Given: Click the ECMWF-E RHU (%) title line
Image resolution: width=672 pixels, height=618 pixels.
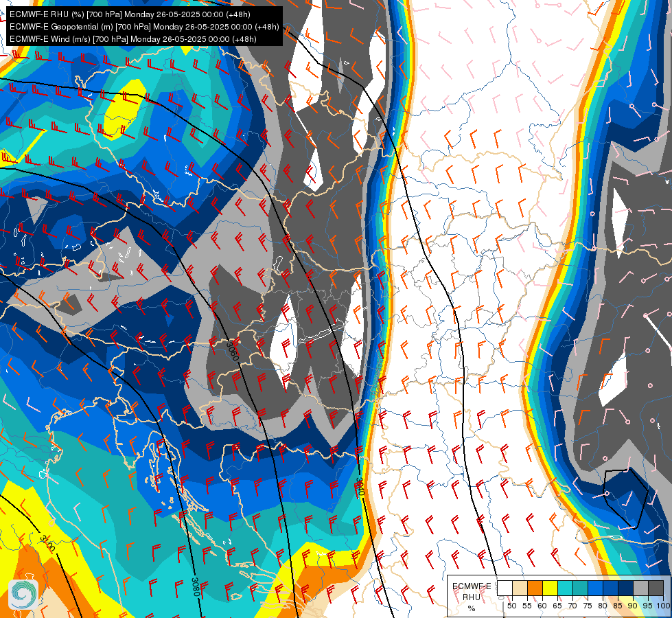Looking at the screenshot, I should [x=130, y=14].
